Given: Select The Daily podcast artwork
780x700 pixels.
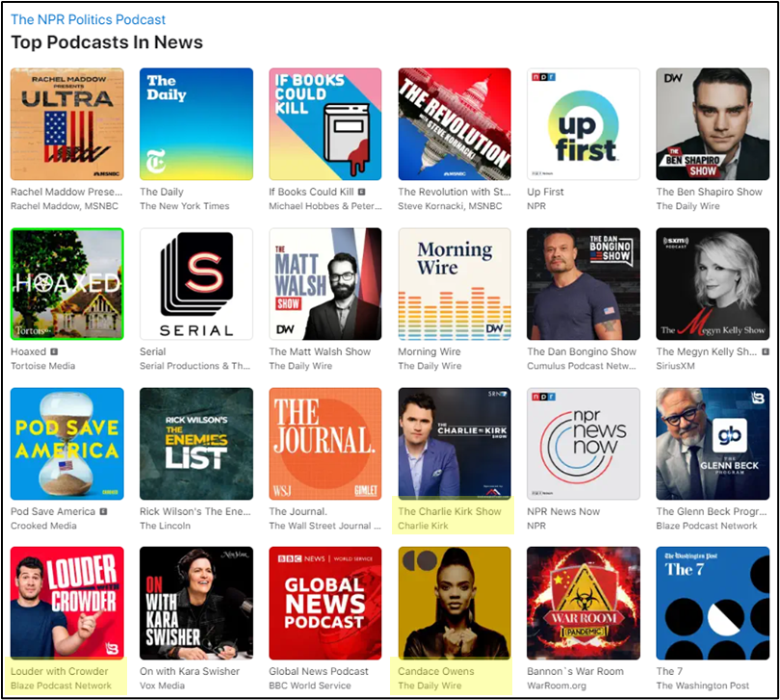Looking at the screenshot, I should tap(196, 124).
